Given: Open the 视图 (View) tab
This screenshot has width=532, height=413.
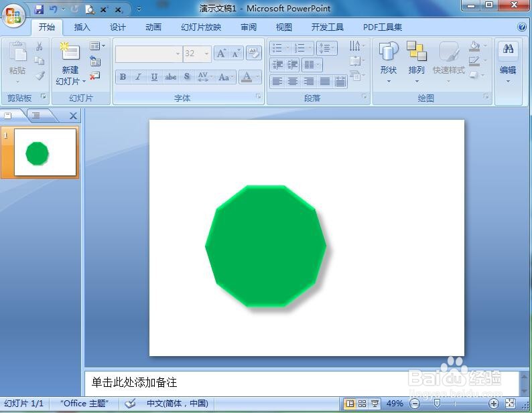Looking at the screenshot, I should [x=284, y=27].
